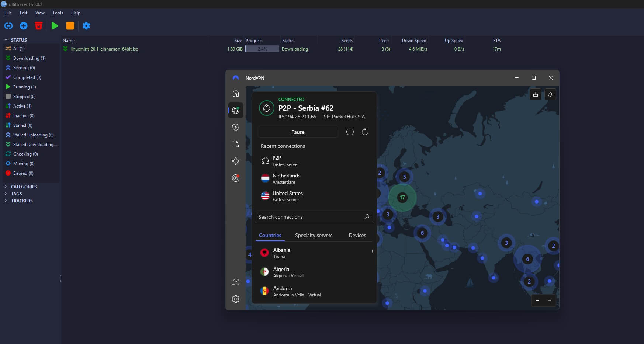Open NordVPN Home sidebar icon
644x344 pixels.
[x=236, y=93]
